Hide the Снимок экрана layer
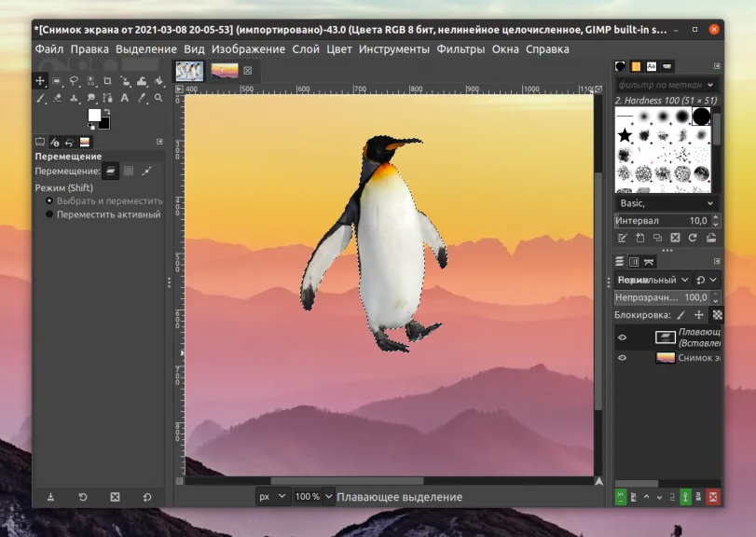 point(621,357)
